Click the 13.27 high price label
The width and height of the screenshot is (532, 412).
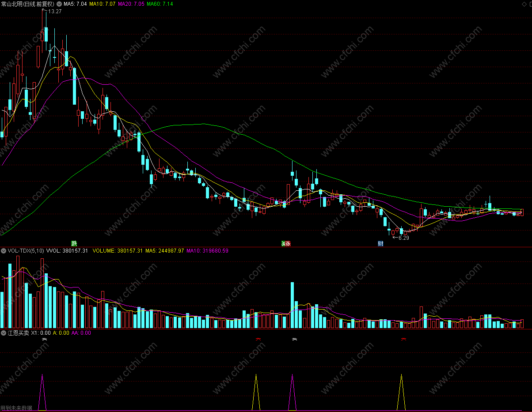click(x=55, y=11)
